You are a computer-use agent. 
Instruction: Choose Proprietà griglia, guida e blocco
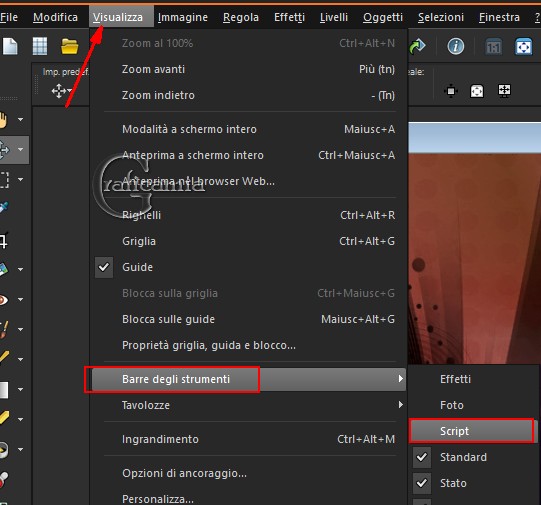tap(248, 345)
